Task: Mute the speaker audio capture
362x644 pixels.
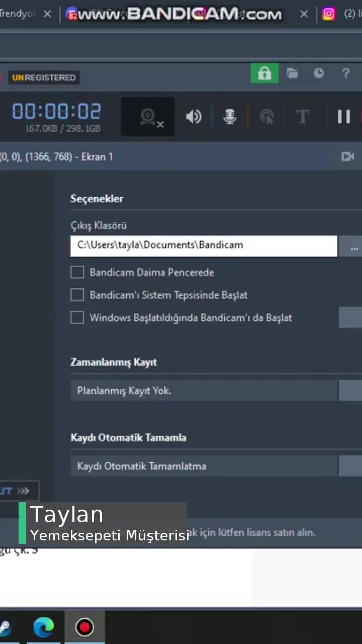Action: click(x=194, y=116)
